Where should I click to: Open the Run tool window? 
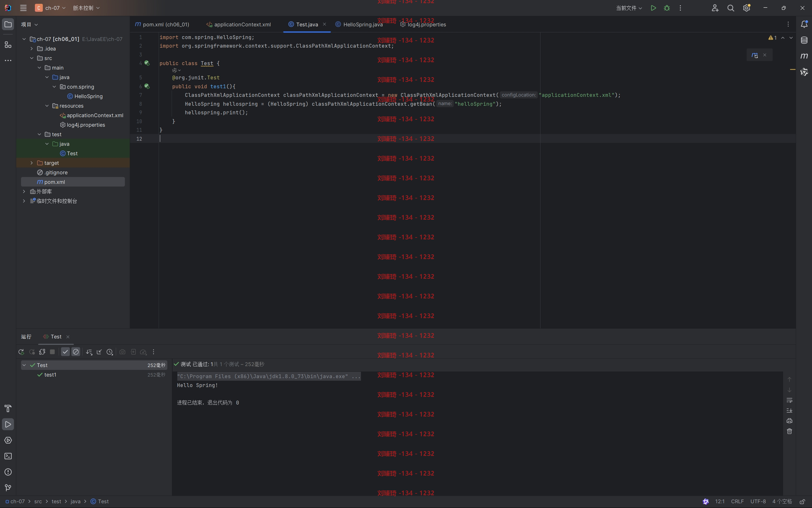pyautogui.click(x=8, y=424)
